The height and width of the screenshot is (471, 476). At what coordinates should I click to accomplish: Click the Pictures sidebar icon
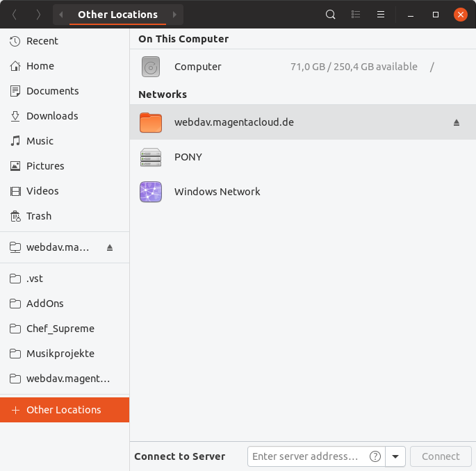[x=15, y=166]
